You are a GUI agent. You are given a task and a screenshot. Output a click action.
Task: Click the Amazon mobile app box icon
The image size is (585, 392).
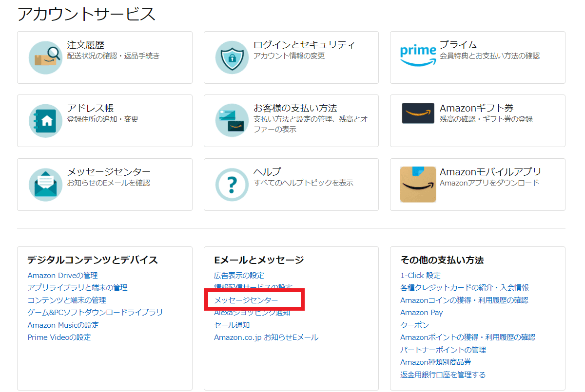(x=418, y=184)
